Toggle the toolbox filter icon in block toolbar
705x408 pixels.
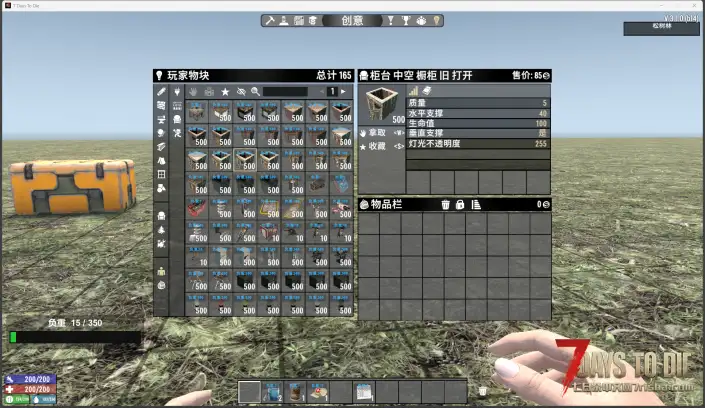pyautogui.click(x=209, y=92)
